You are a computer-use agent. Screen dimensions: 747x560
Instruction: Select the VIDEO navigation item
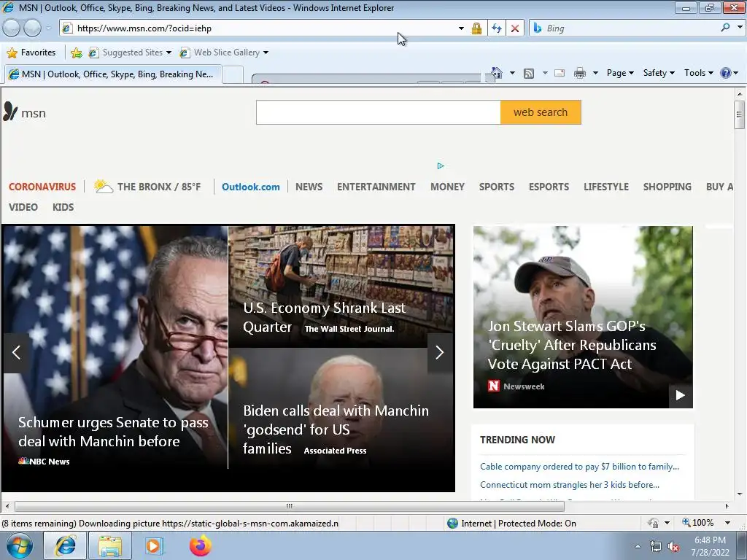[x=23, y=207]
